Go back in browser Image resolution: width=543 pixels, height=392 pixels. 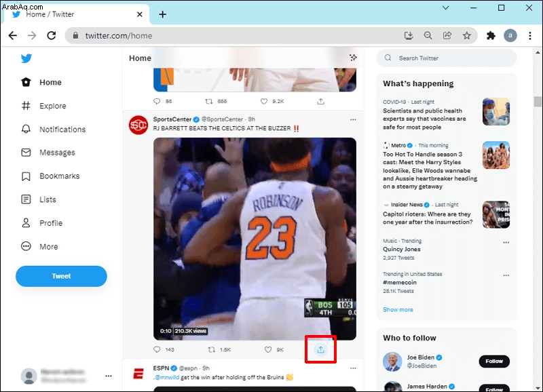(13, 35)
